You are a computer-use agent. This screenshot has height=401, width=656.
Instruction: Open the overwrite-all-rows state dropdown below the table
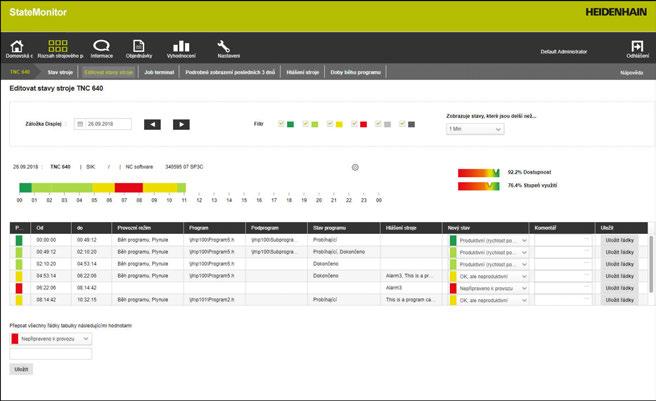pyautogui.click(x=51, y=339)
